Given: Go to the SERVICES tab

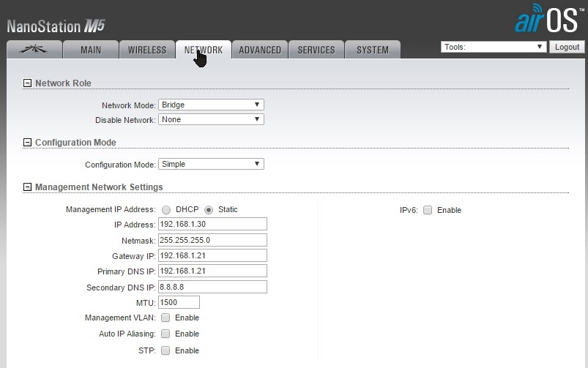Looking at the screenshot, I should [316, 50].
